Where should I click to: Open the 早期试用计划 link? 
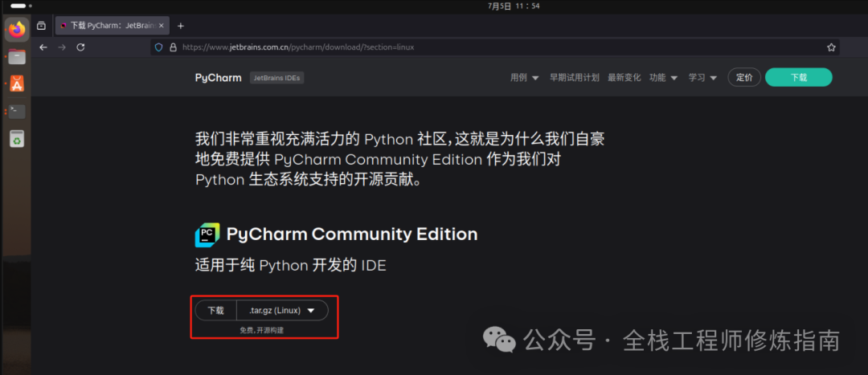point(574,78)
